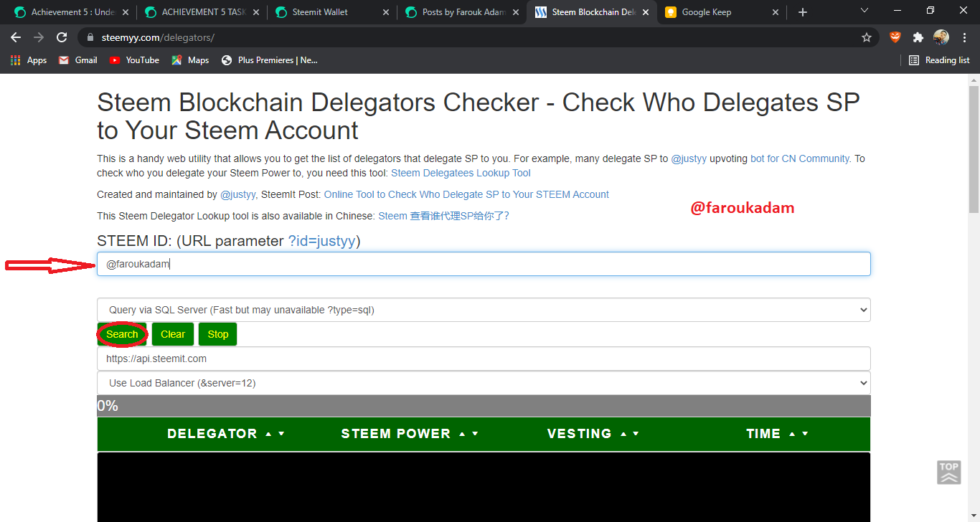Click the page vertical scrollbar
Image resolution: width=980 pixels, height=522 pixels.
tap(974, 150)
